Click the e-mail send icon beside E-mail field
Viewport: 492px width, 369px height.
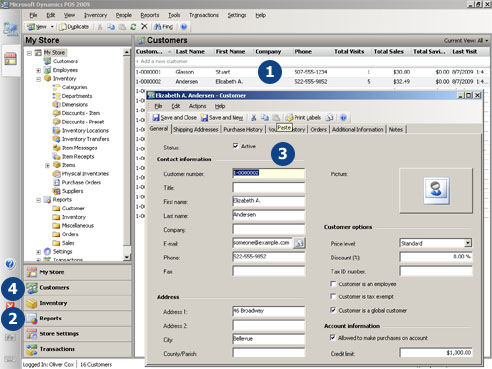point(299,243)
